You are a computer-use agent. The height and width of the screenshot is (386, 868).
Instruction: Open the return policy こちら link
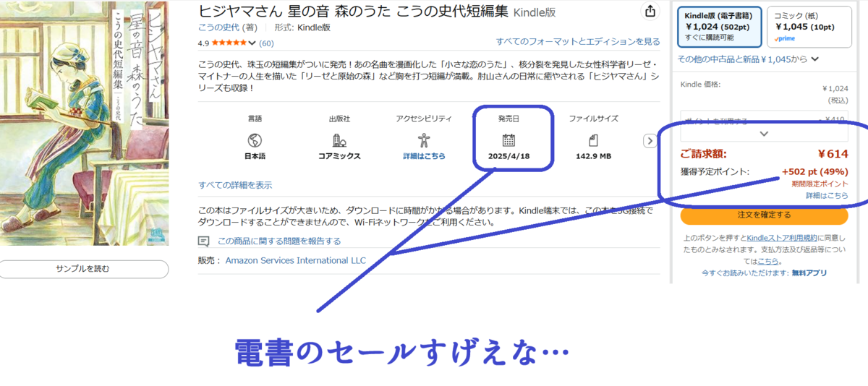tap(768, 261)
